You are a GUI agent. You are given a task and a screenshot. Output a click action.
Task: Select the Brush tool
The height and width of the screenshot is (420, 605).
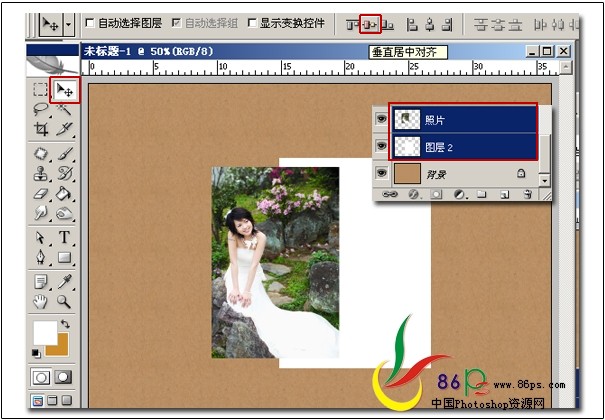[65, 154]
